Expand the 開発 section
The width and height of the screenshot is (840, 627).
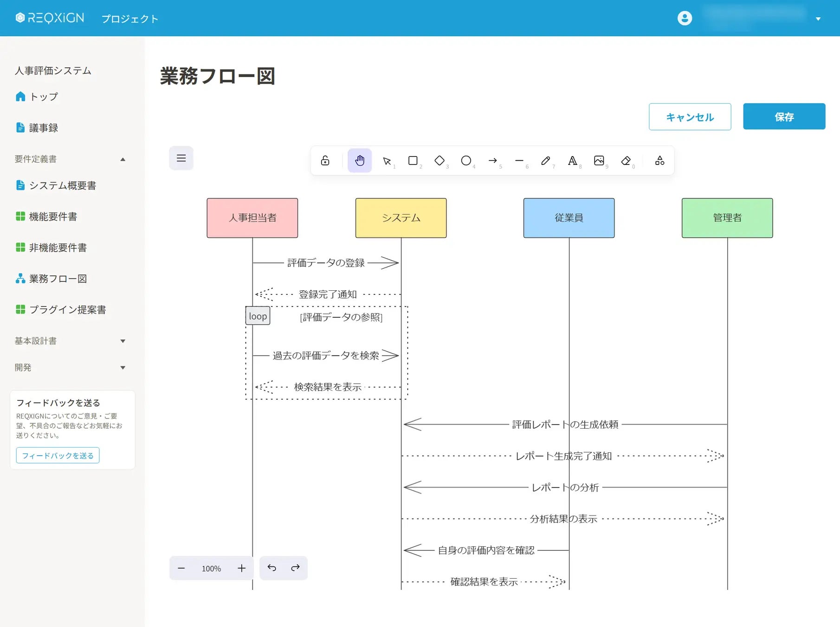pos(70,367)
